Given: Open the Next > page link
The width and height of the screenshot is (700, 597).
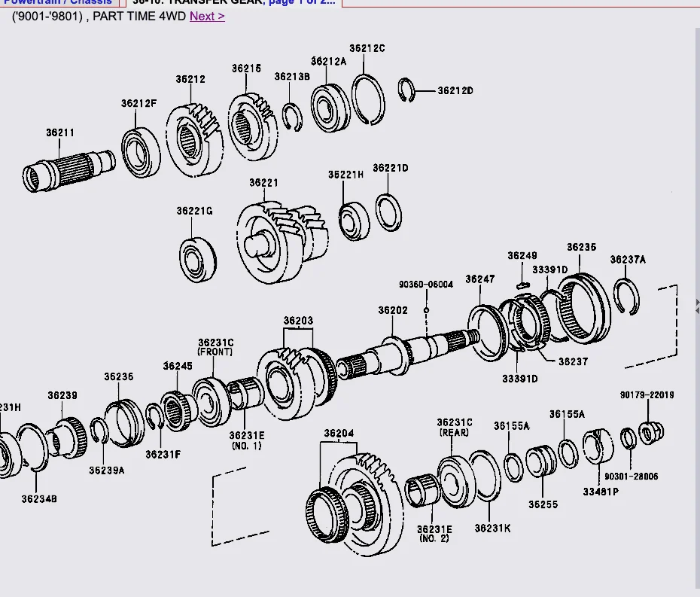Looking at the screenshot, I should [x=207, y=16].
